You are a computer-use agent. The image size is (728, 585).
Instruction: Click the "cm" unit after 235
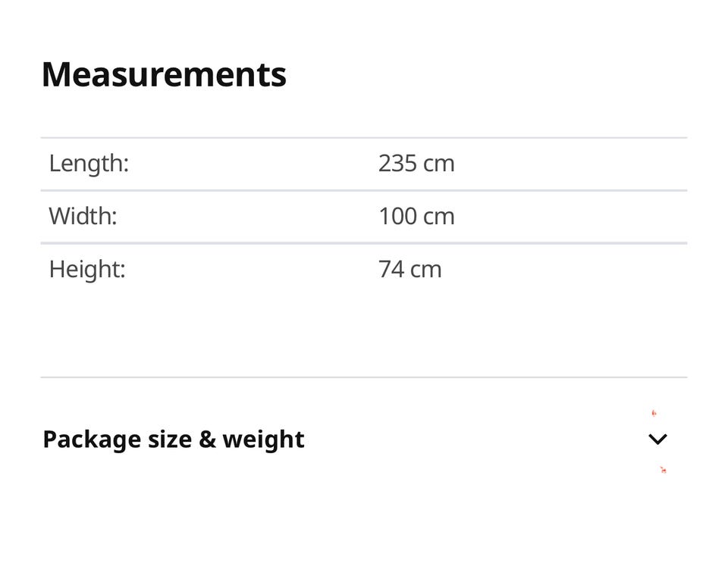[439, 163]
